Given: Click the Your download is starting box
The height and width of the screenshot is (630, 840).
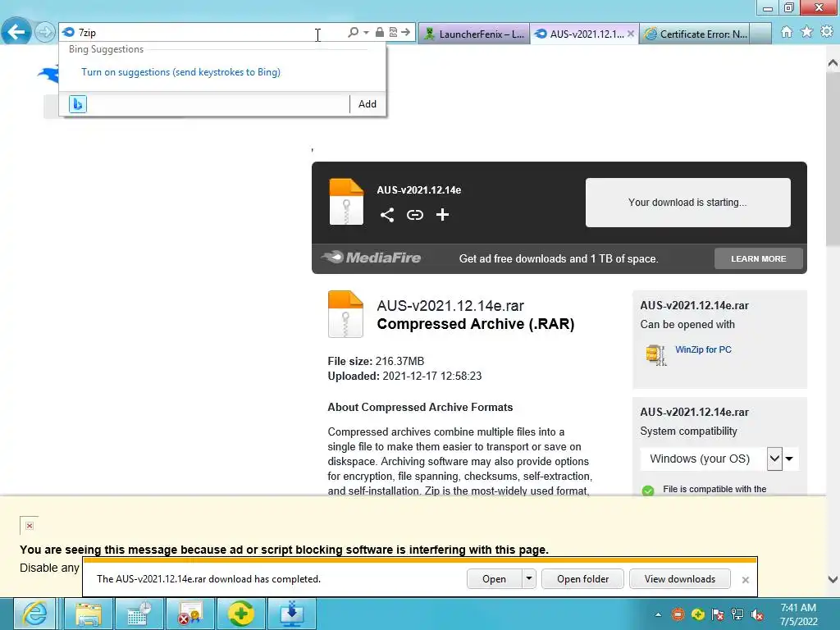Looking at the screenshot, I should point(688,203).
